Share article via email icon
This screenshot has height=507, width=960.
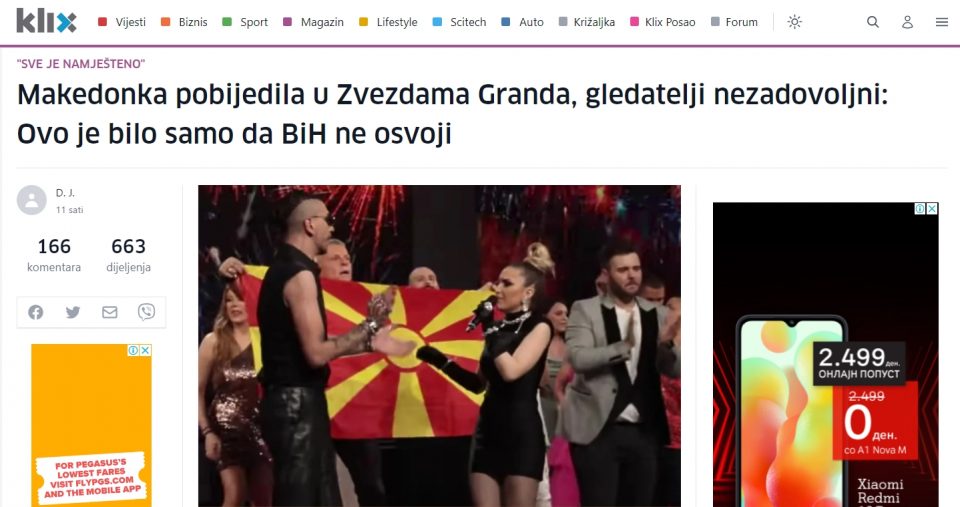[x=110, y=312]
